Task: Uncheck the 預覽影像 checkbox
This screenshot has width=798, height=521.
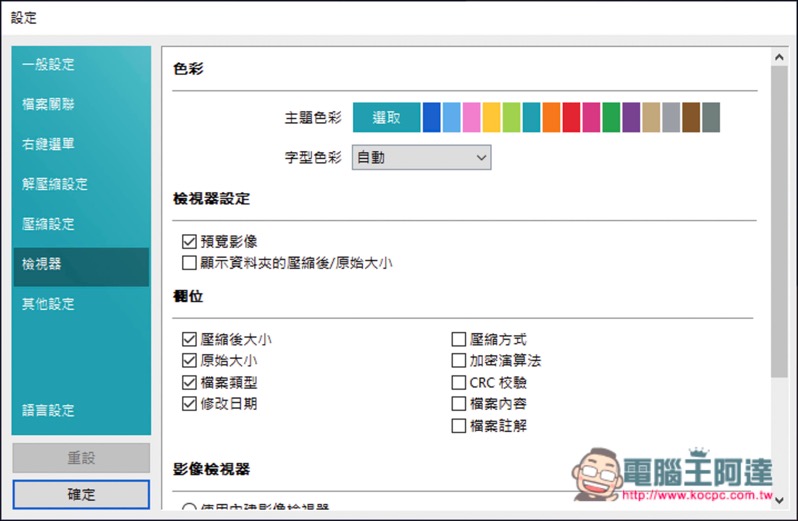Action: 189,242
